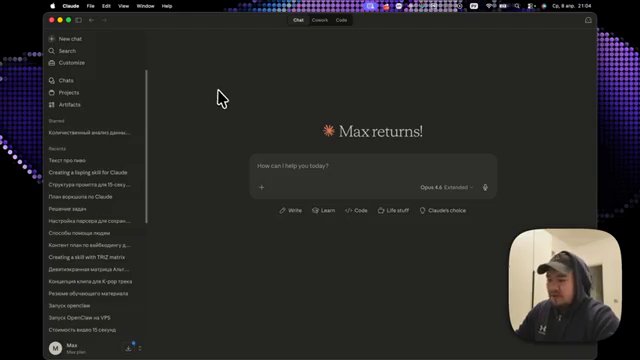Click the date and time in menu bar
This screenshot has width=640, height=360.
[571, 6]
